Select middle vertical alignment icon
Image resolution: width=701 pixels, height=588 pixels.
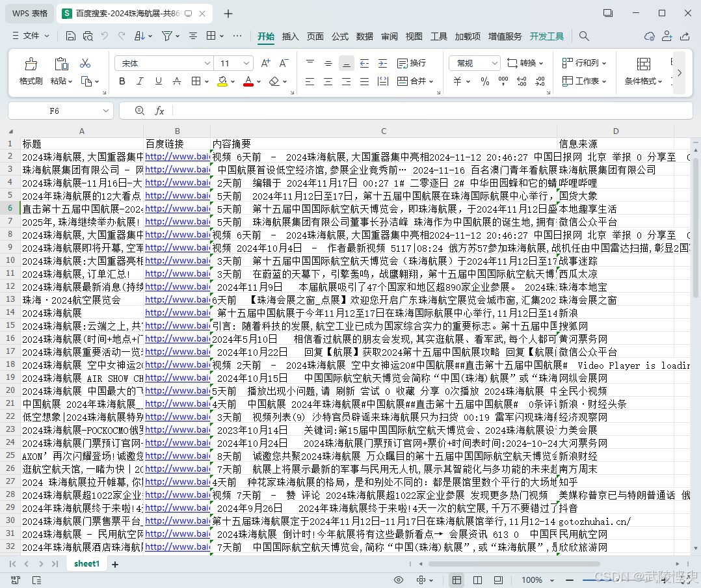328,63
